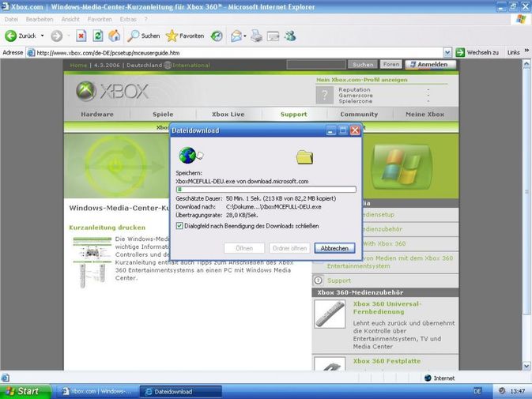Refresh the page with green arrows icon
Screen dimensions: 532x399
[x=98, y=36]
